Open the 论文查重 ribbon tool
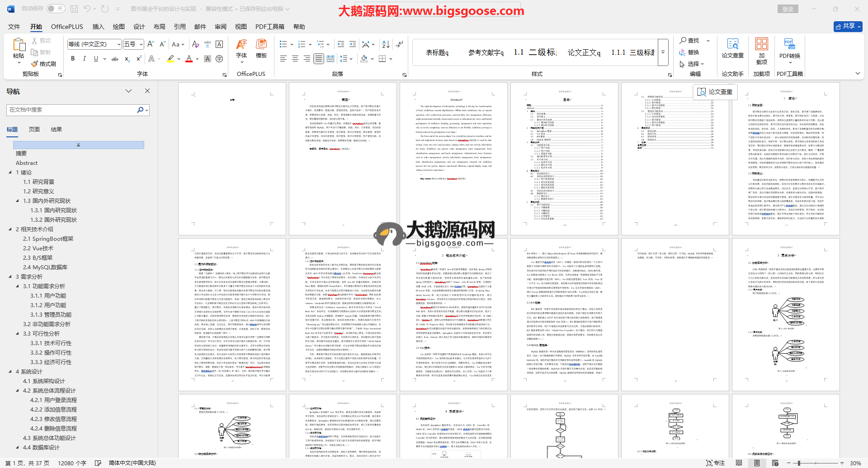 pos(732,48)
